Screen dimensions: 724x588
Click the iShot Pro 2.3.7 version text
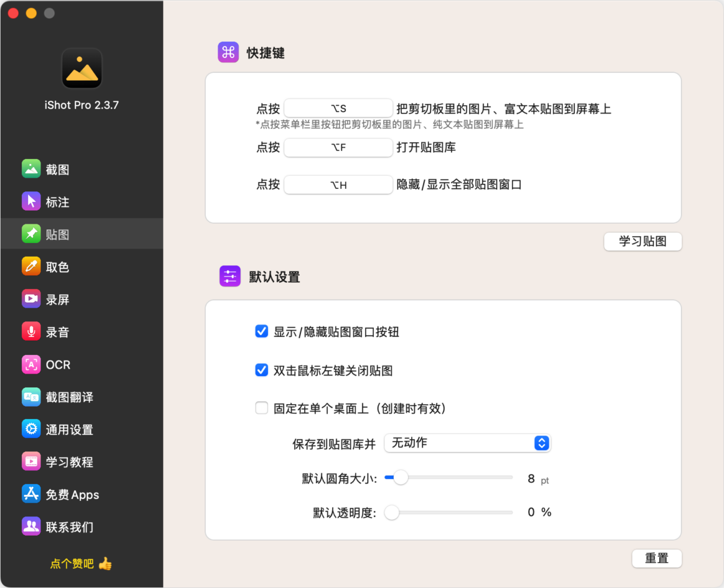coord(81,105)
